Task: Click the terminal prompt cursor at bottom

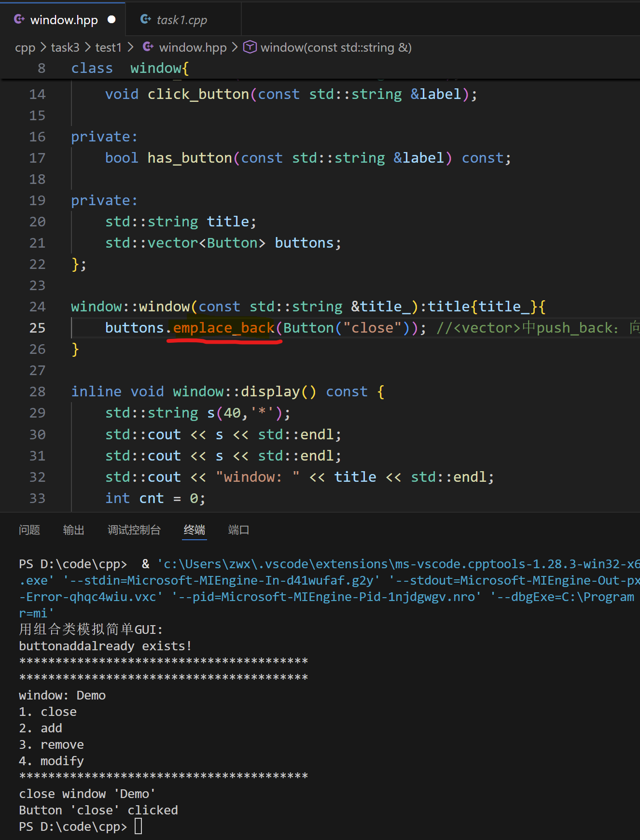Action: tap(139, 826)
